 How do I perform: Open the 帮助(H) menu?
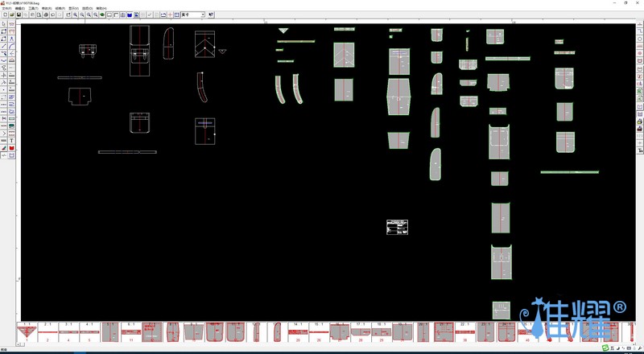coord(101,8)
